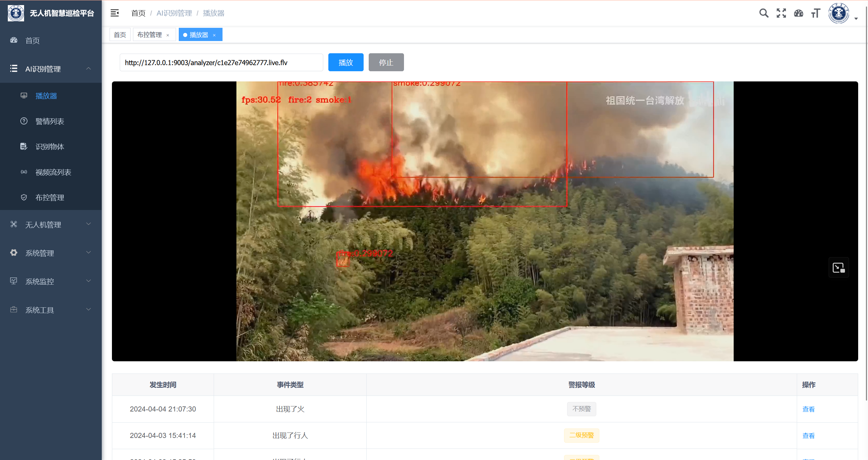The image size is (868, 460).
Task: Close the 播放器 tab
Action: [x=214, y=35]
